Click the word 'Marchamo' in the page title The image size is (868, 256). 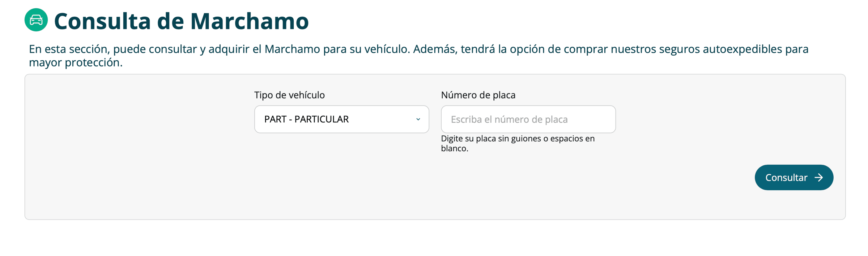tap(250, 21)
